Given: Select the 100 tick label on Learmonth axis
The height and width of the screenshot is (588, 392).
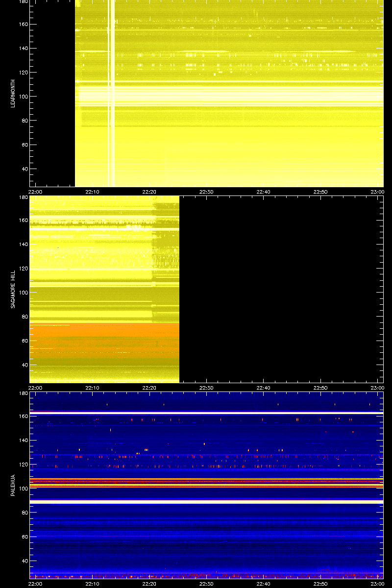Looking at the screenshot, I should (23, 97).
